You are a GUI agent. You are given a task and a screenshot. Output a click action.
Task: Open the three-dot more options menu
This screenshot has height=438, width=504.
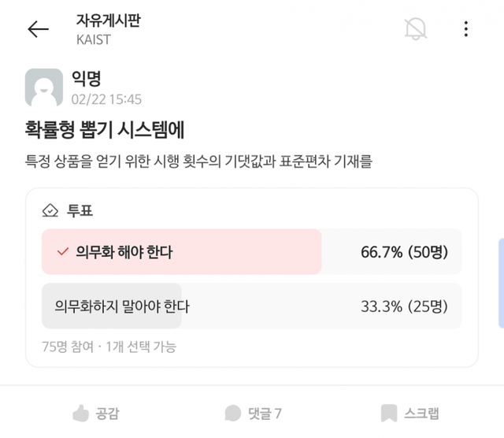click(466, 29)
